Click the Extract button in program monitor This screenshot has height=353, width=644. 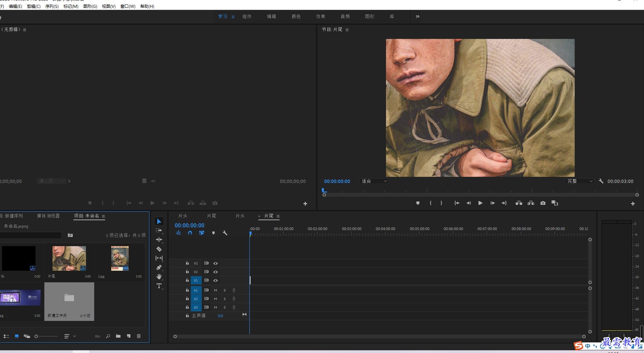[531, 203]
